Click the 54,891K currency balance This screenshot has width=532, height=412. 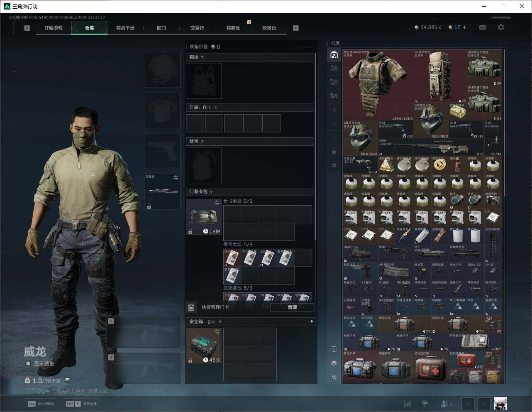(x=428, y=27)
